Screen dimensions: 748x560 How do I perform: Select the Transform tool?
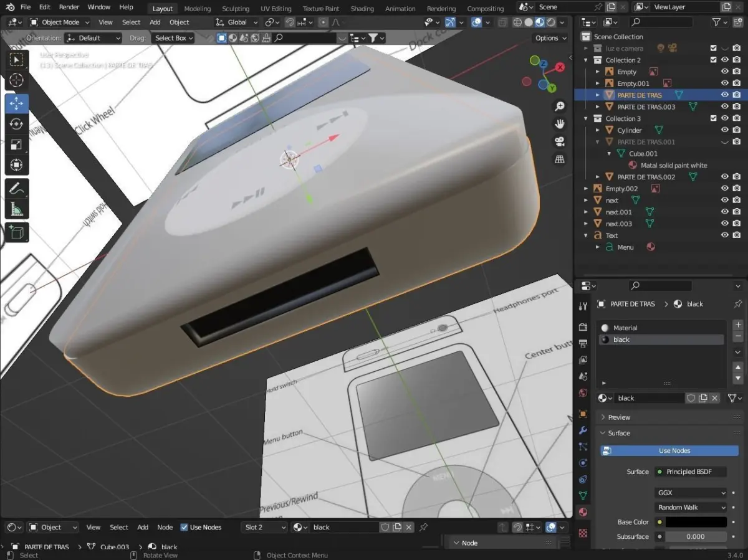(17, 165)
